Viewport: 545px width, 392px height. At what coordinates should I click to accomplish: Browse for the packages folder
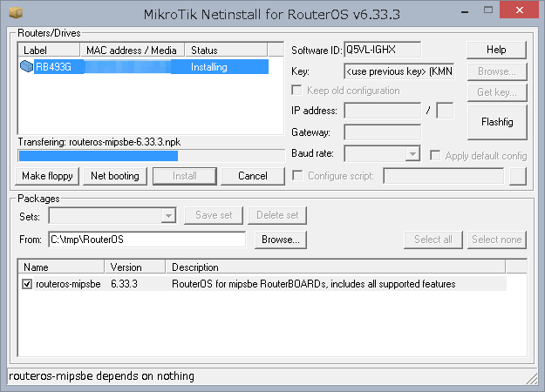[281, 240]
